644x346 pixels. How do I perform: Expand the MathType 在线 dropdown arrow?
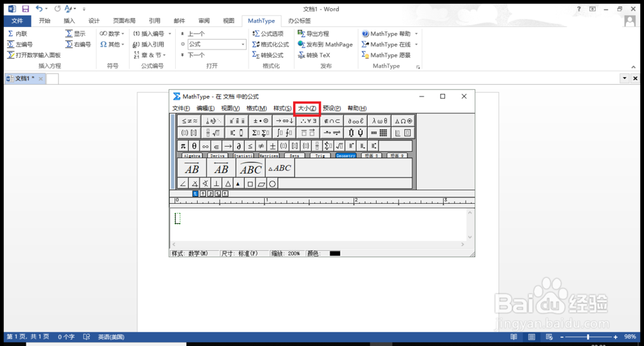(x=417, y=44)
